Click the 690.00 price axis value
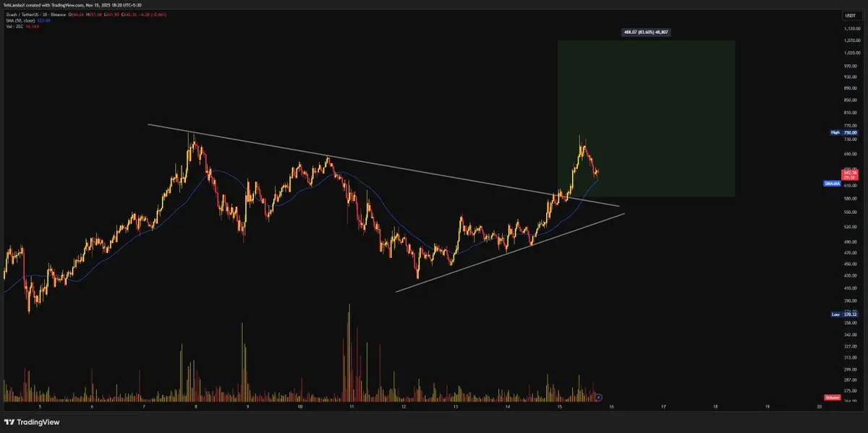 850,154
